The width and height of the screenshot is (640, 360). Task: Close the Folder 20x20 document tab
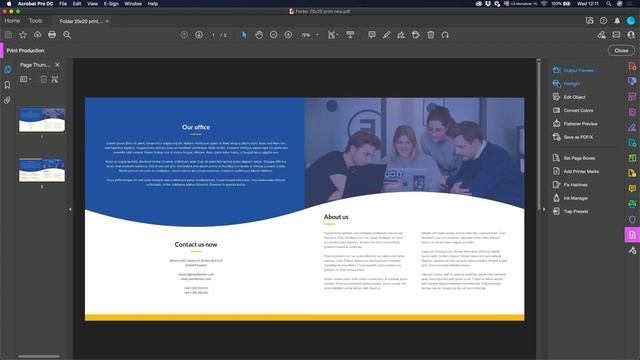[x=107, y=21]
